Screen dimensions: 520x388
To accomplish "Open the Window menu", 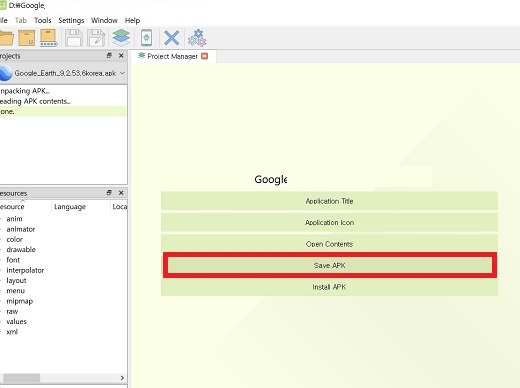I will (x=104, y=20).
